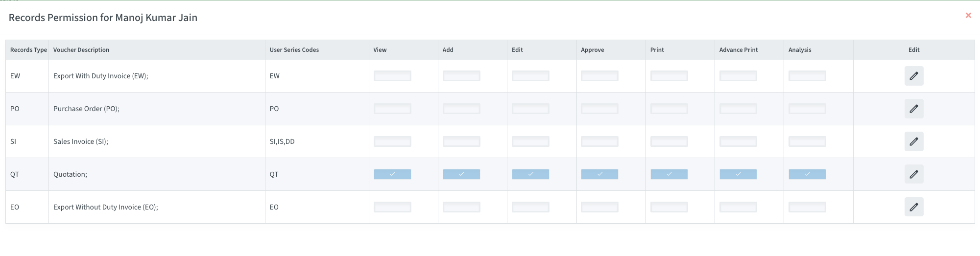This screenshot has width=980, height=256.
Task: Toggle Analysis checkbox in Quotation row
Action: 807,174
